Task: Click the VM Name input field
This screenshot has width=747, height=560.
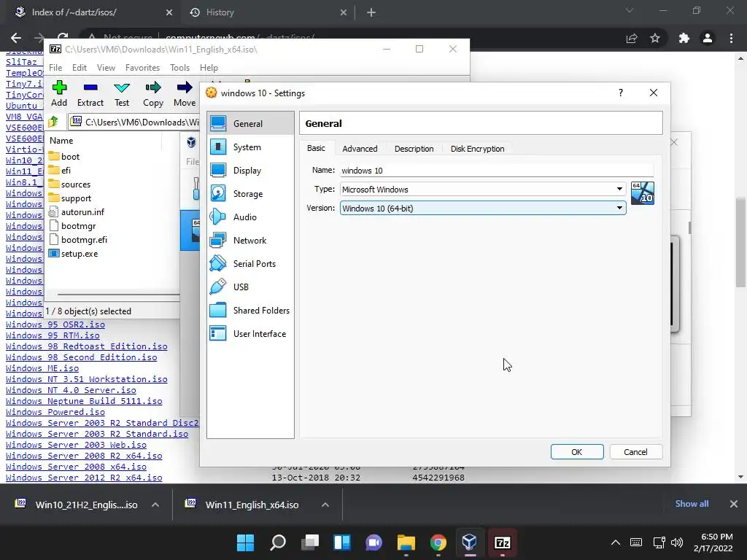Action: click(x=496, y=171)
